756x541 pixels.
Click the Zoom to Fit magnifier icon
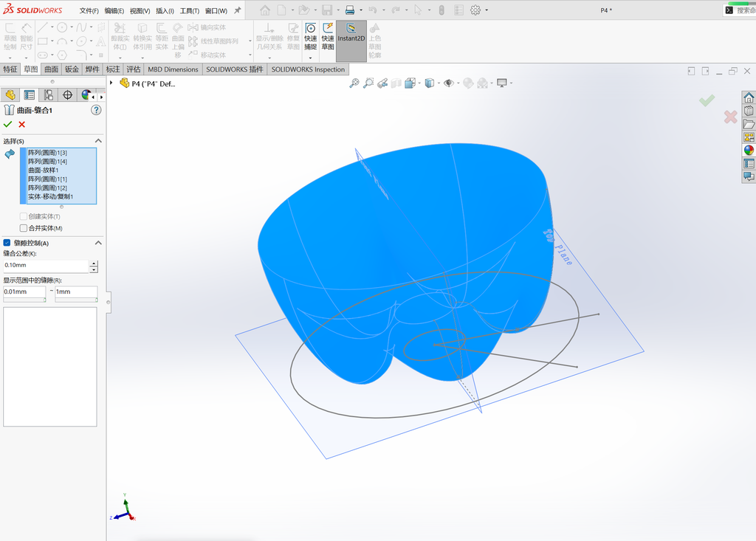pos(354,83)
